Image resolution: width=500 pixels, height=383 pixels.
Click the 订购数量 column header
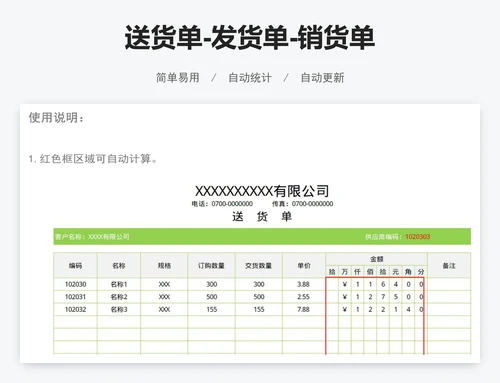pyautogui.click(x=211, y=265)
